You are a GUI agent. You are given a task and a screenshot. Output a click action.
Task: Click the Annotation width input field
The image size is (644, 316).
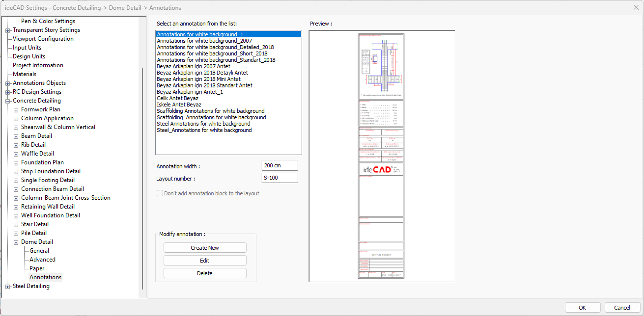[x=280, y=166]
